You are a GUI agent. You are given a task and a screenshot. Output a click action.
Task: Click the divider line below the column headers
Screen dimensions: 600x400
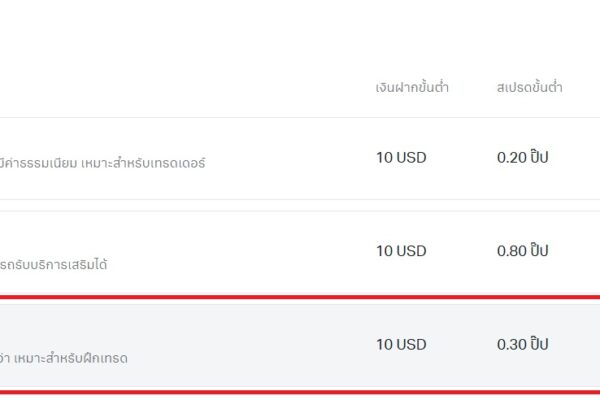(300, 117)
